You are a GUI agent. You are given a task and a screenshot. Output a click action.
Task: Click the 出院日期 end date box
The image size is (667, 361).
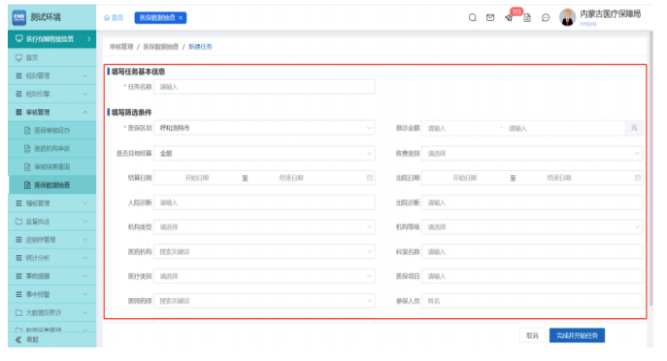[559, 178]
